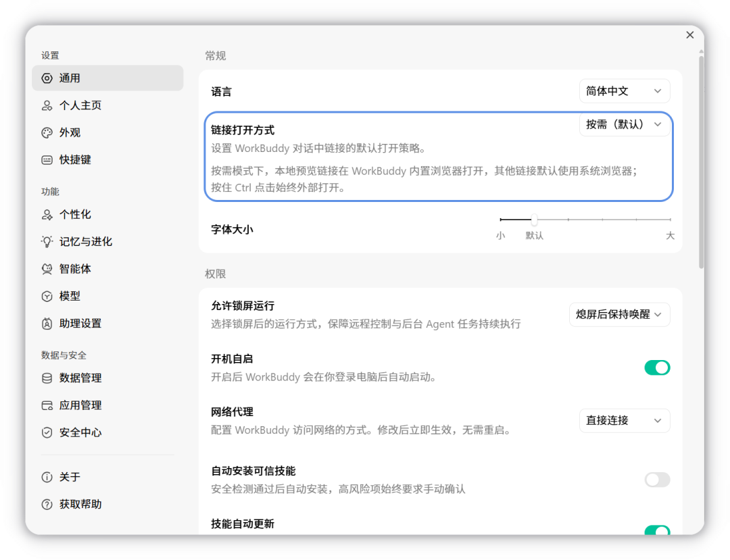The height and width of the screenshot is (560, 730).
Task: Open 智能体 page label
Action: [75, 269]
